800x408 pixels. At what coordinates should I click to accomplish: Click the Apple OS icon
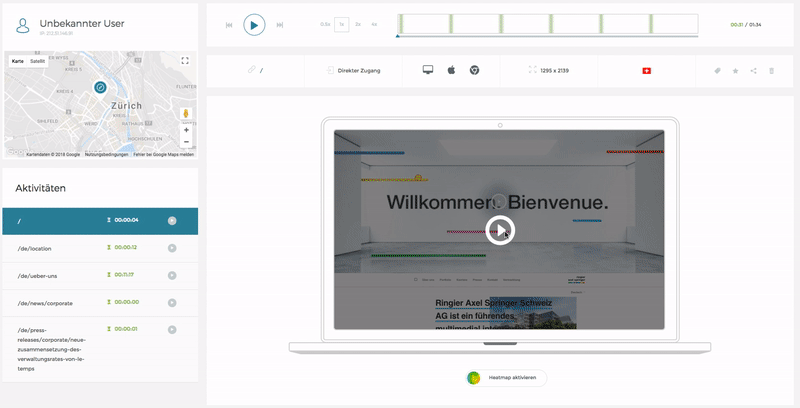(x=451, y=70)
